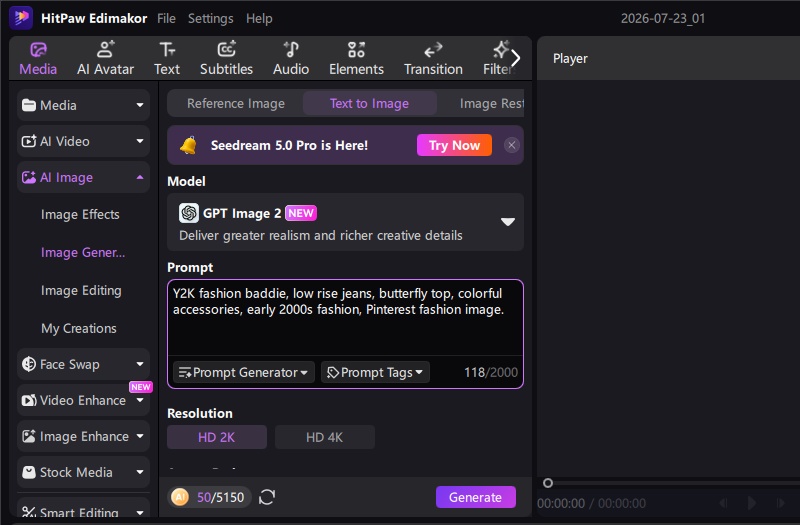
Task: Switch to the Text to Image tab
Action: tap(369, 104)
